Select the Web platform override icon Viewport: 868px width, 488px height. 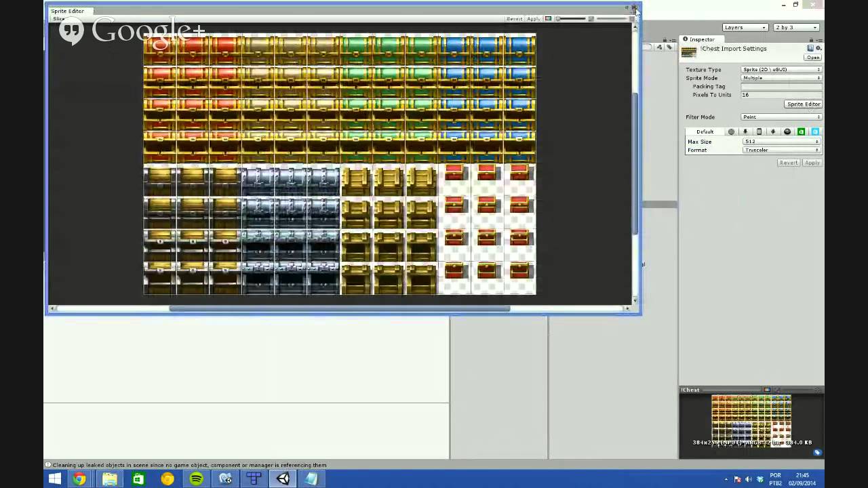[731, 131]
